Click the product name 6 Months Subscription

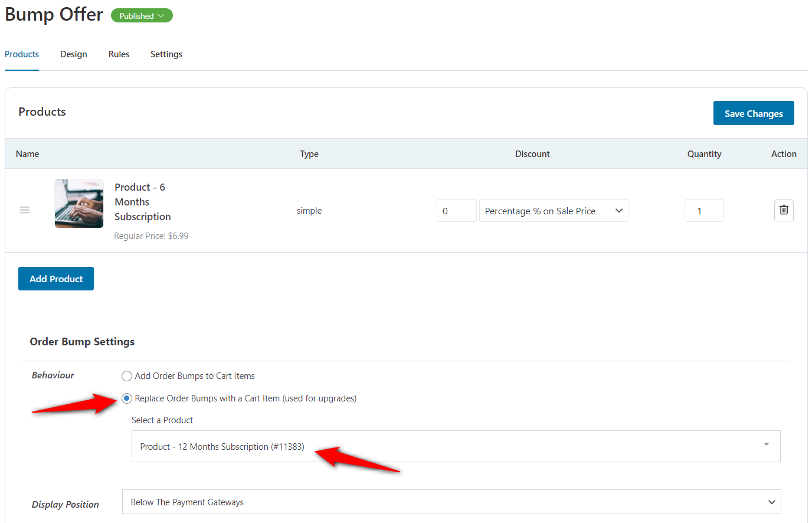[143, 202]
